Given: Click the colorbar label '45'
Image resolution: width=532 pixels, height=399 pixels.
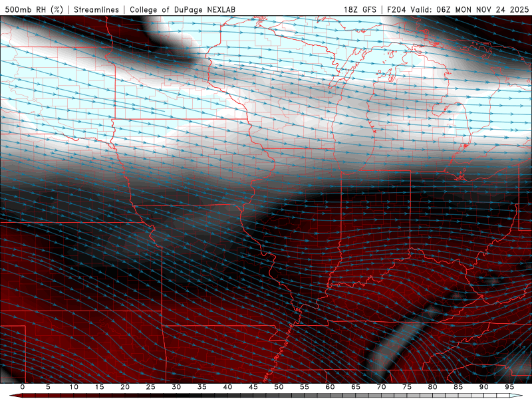Looking at the screenshot, I should pos(253,387).
